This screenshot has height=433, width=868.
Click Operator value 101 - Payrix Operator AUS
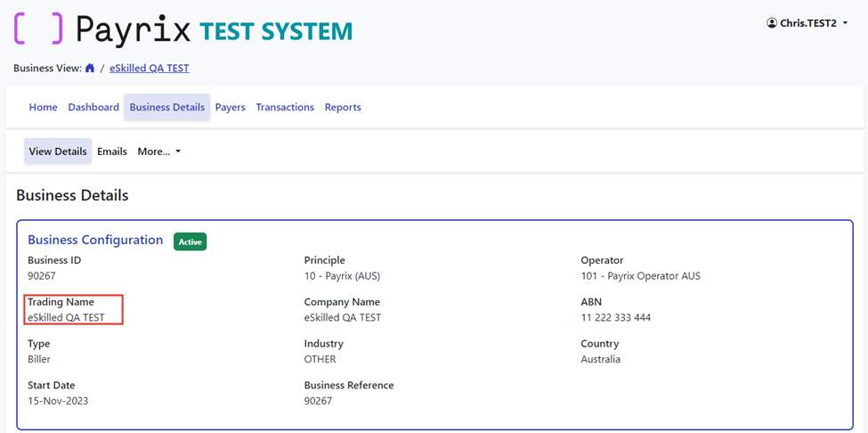[x=640, y=275]
